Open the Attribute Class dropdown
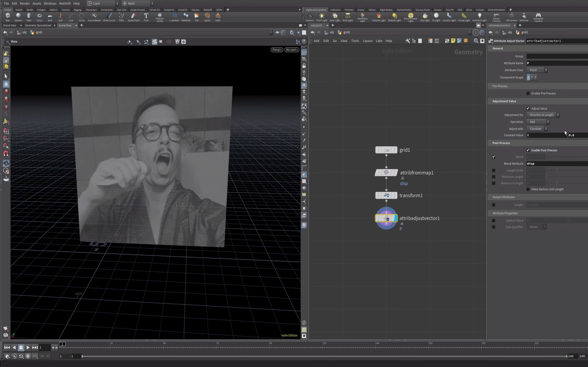The image size is (588, 367). pyautogui.click(x=537, y=70)
